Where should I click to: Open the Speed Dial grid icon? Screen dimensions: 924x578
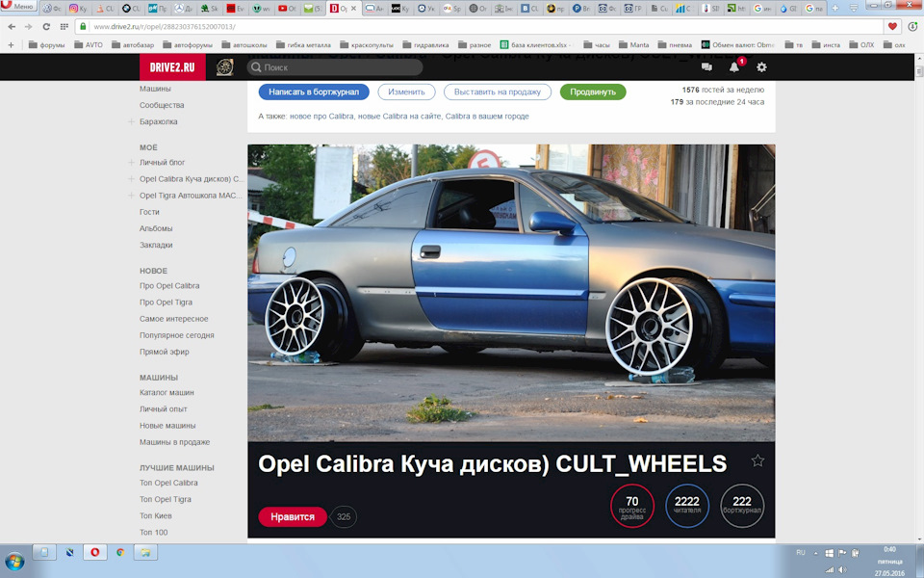64,27
